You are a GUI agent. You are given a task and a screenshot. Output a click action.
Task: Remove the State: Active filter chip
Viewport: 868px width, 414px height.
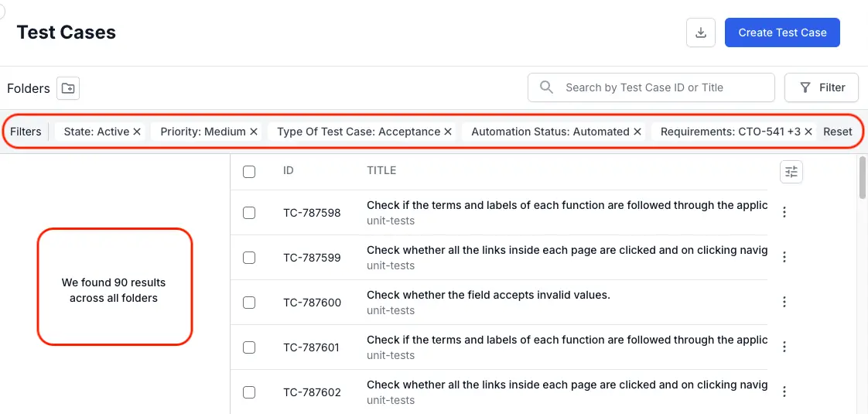click(x=137, y=132)
